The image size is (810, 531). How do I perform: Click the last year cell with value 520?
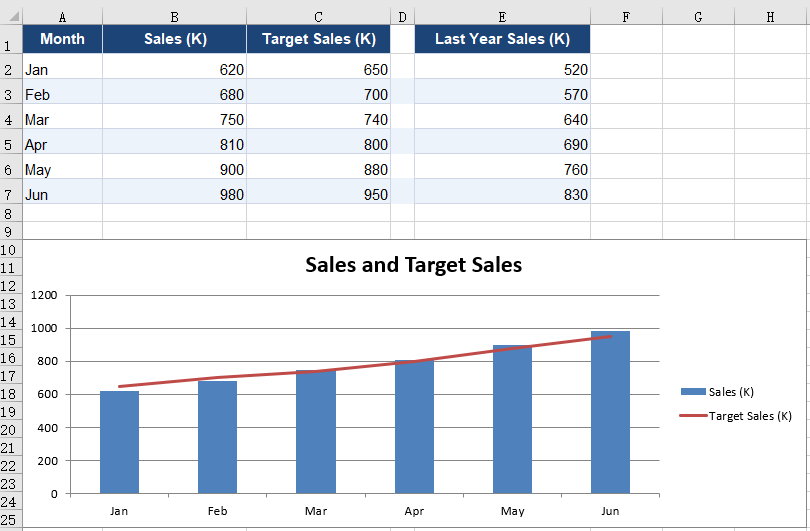(x=502, y=66)
